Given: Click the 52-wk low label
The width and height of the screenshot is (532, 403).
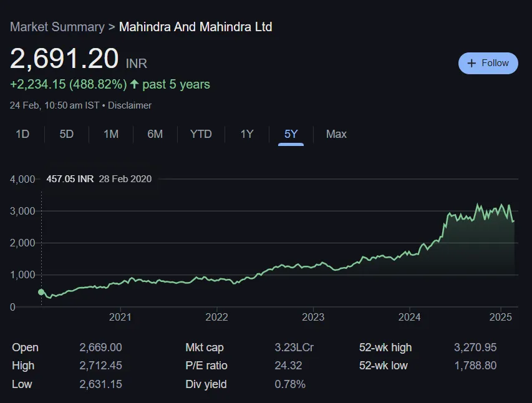Looking at the screenshot, I should [x=384, y=366].
